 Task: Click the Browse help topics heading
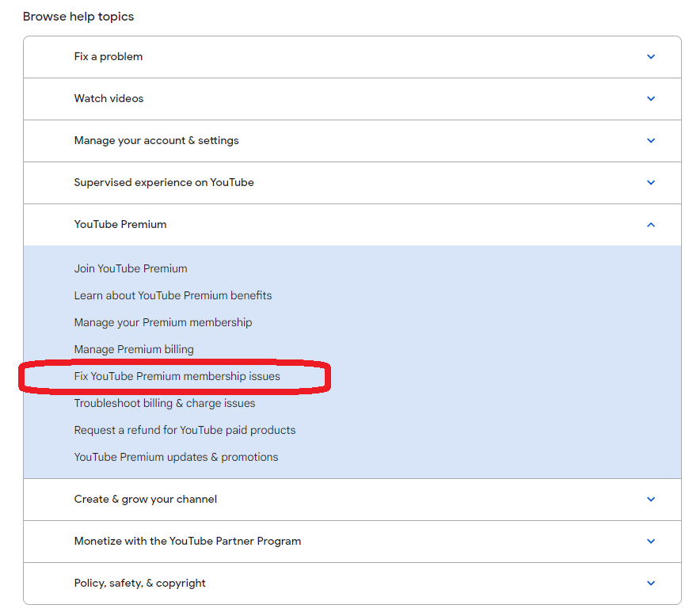click(78, 17)
